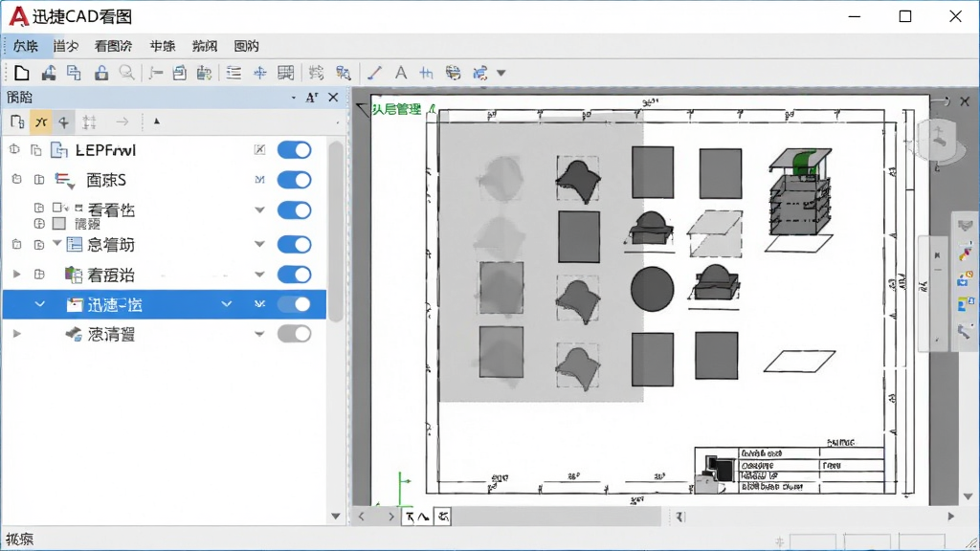
Task: Close the left layer panel
Action: pos(333,98)
